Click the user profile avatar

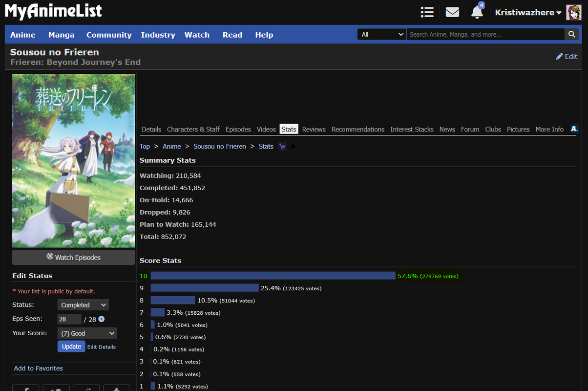pyautogui.click(x=573, y=13)
